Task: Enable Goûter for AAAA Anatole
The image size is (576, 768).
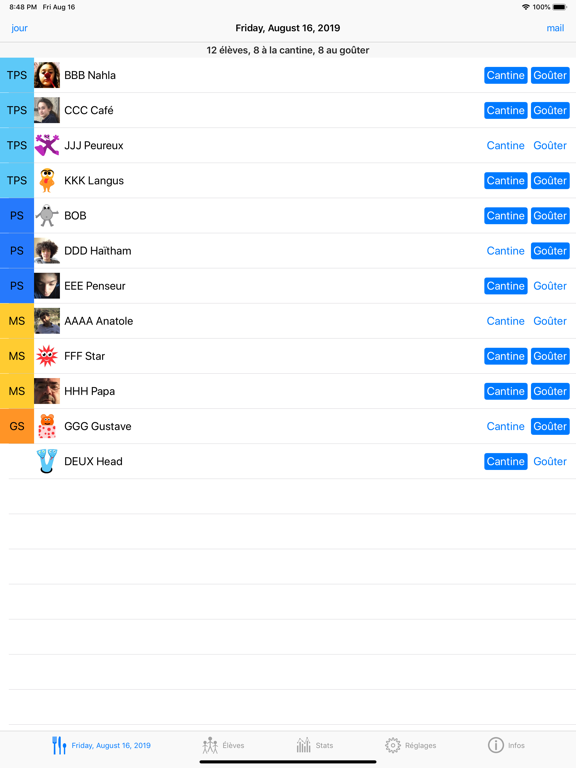Action: [550, 321]
